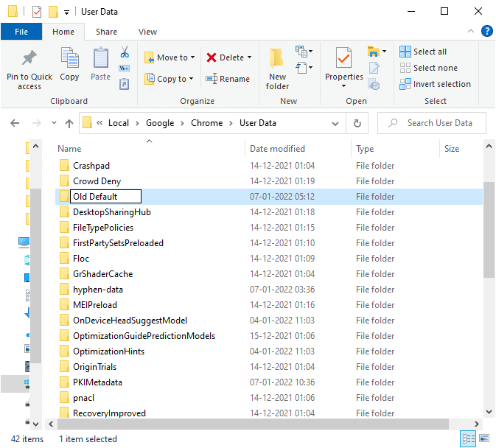
Task: Click the Paste clipboard icon
Action: (x=100, y=57)
